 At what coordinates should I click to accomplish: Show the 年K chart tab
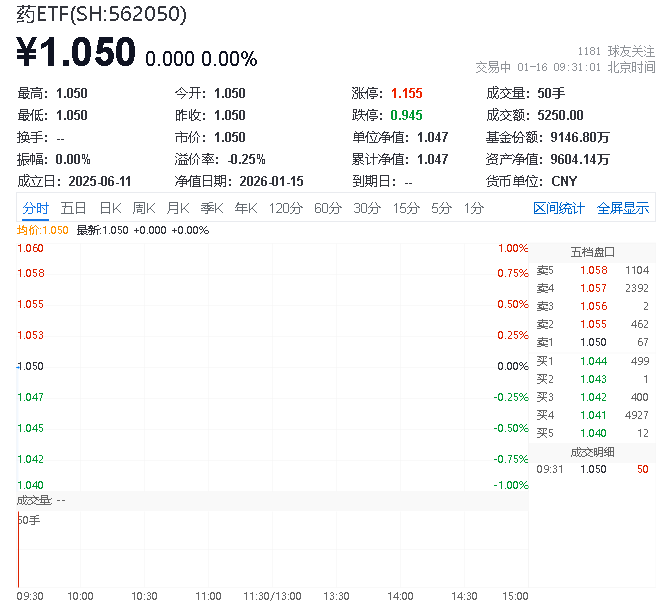(246, 208)
